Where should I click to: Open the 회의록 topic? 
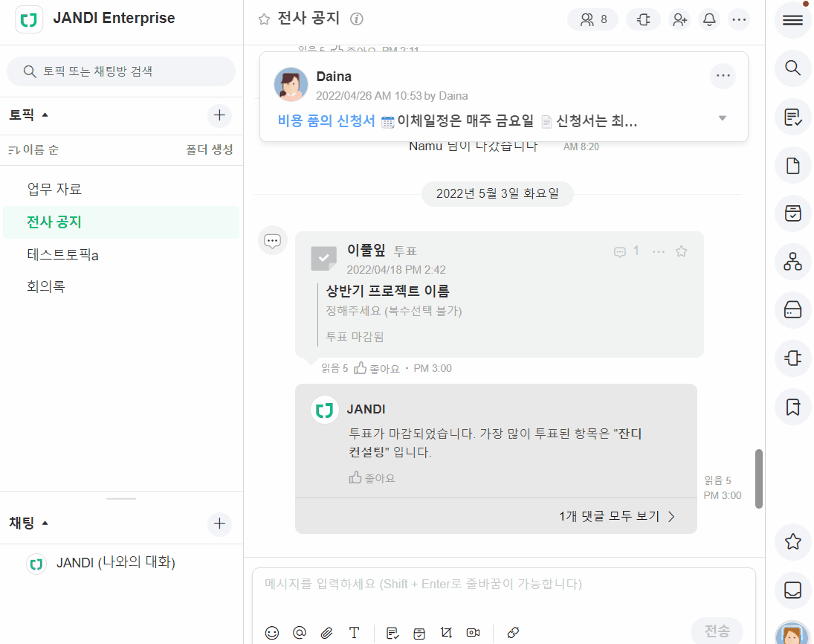(x=46, y=286)
